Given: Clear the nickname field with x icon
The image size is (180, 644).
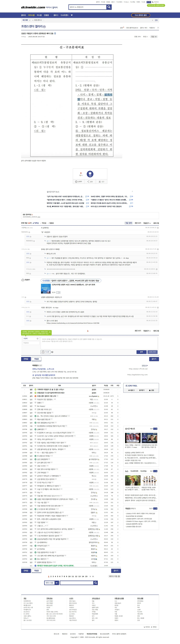Looking at the screenshot, I should [38, 339].
